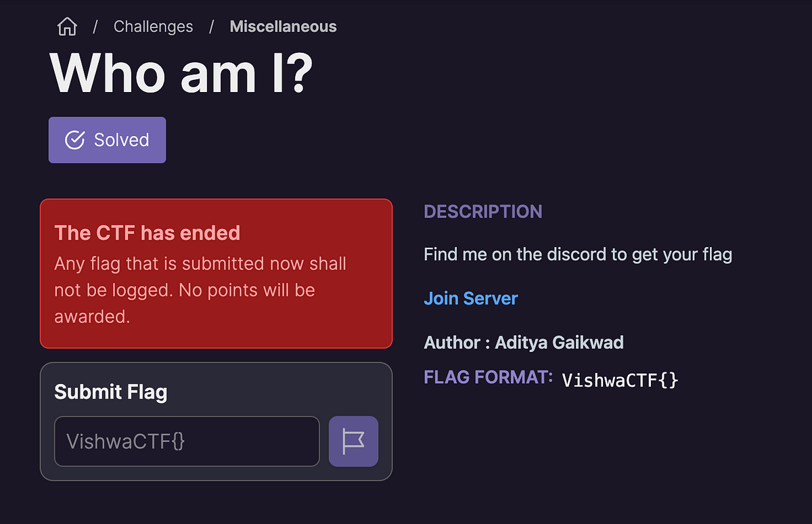The image size is (812, 524).
Task: Click the Solved status badge
Action: (x=107, y=139)
